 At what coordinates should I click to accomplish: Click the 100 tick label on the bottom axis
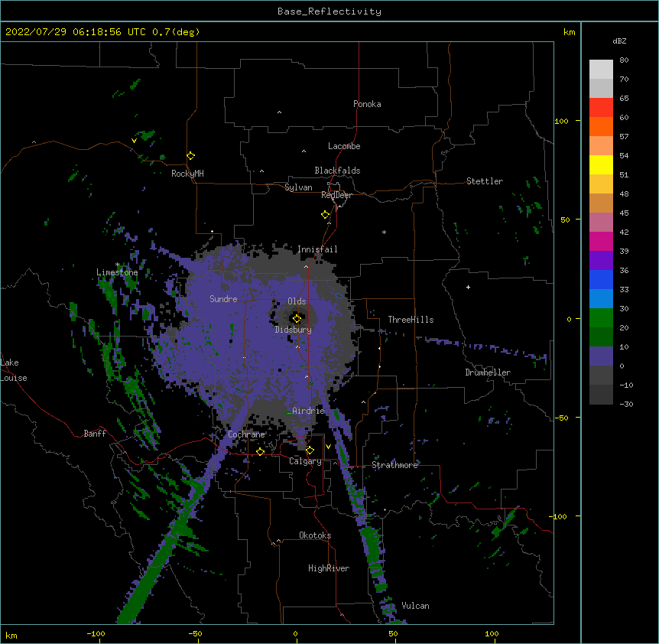click(492, 634)
